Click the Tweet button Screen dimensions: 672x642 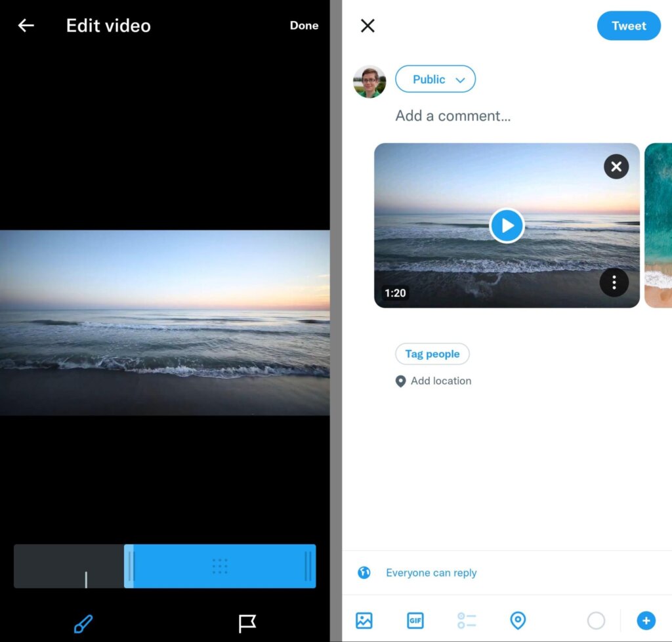point(628,26)
